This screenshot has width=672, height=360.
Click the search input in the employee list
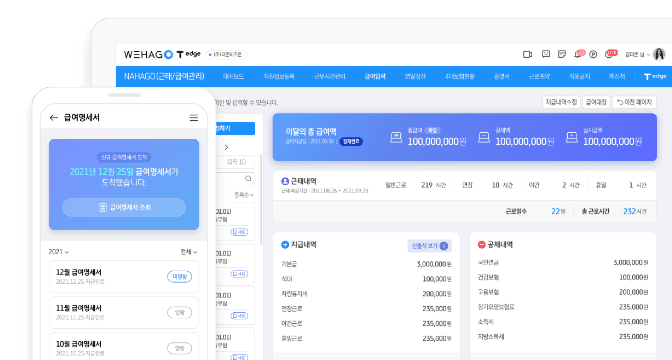point(235,178)
